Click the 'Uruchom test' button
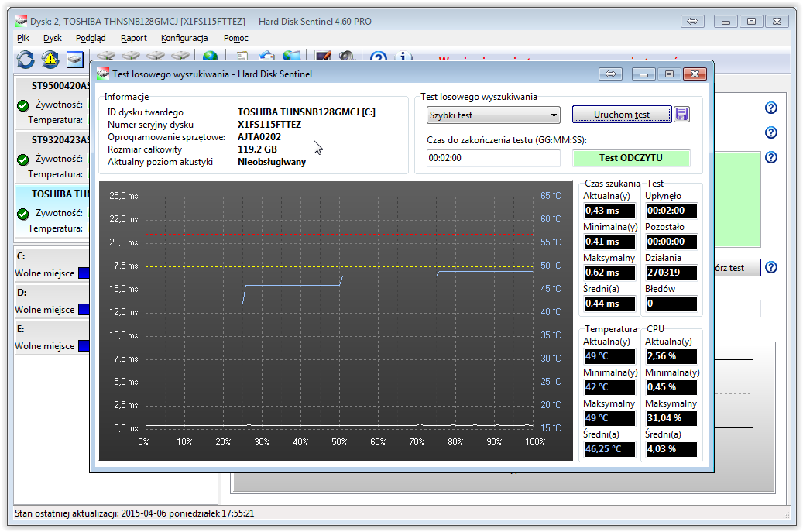 (622, 115)
